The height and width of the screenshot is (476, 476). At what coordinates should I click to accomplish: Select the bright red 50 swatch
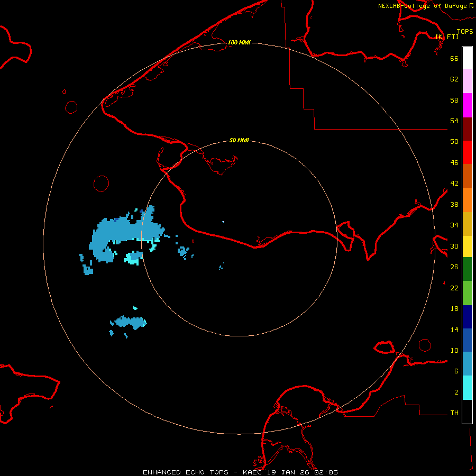tap(467, 152)
